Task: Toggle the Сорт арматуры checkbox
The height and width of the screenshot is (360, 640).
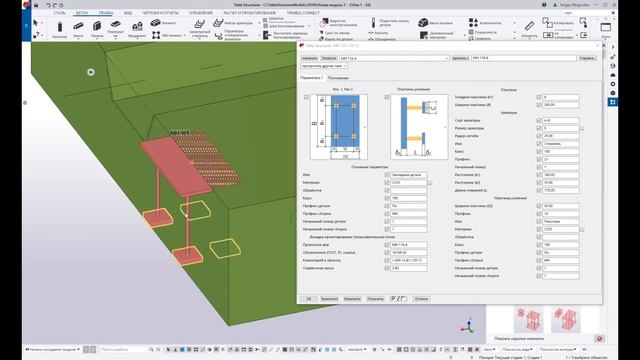Action: 539,120
